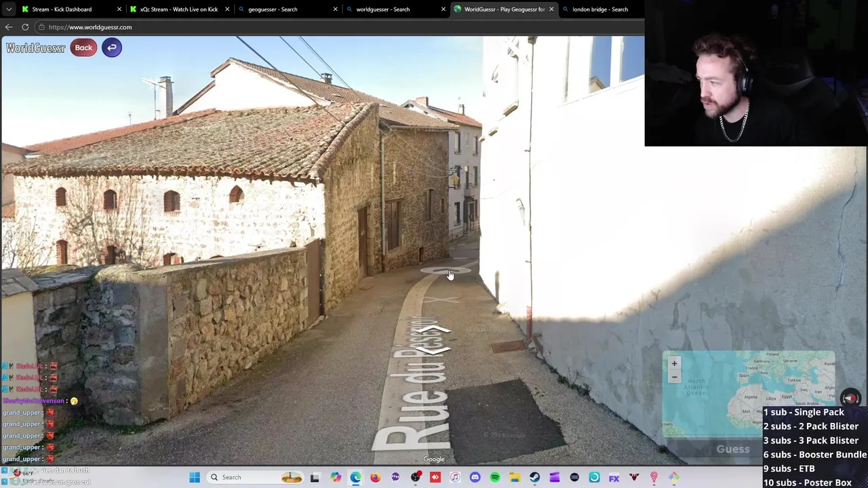This screenshot has width=868, height=488.
Task: Click the browser back arrow
Action: 9,27
